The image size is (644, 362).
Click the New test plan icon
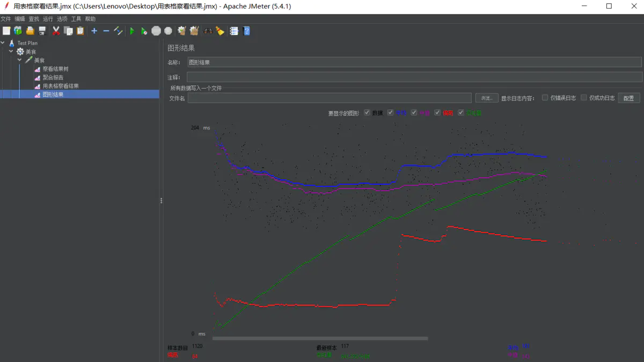tap(6, 31)
